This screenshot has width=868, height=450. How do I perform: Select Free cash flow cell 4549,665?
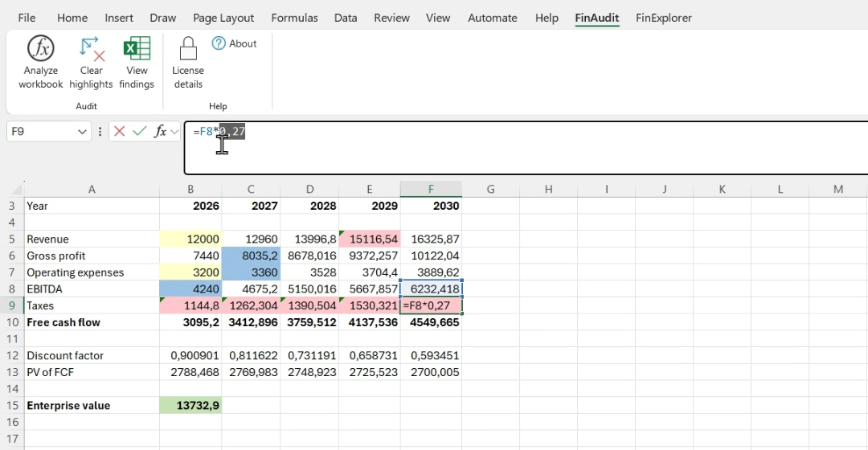431,322
